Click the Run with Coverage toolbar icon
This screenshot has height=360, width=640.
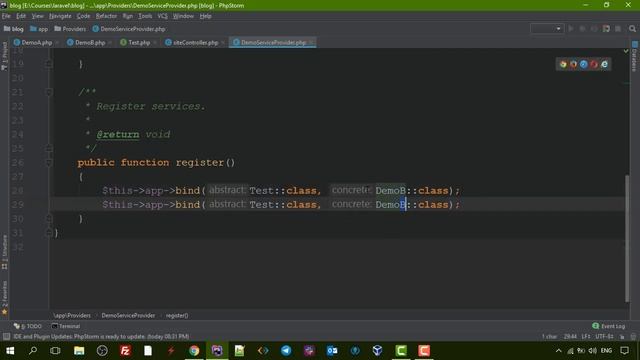tap(594, 29)
